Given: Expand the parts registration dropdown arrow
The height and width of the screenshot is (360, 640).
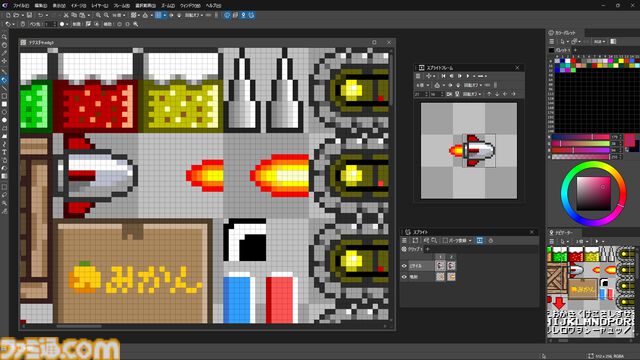Looking at the screenshot, I should point(470,240).
